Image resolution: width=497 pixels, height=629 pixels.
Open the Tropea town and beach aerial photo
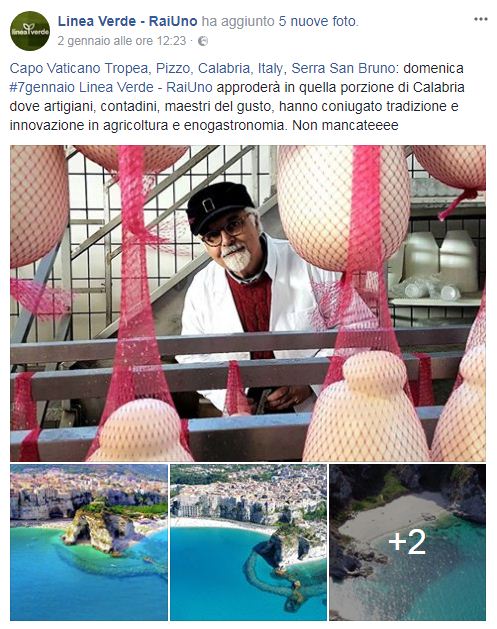pos(249,542)
